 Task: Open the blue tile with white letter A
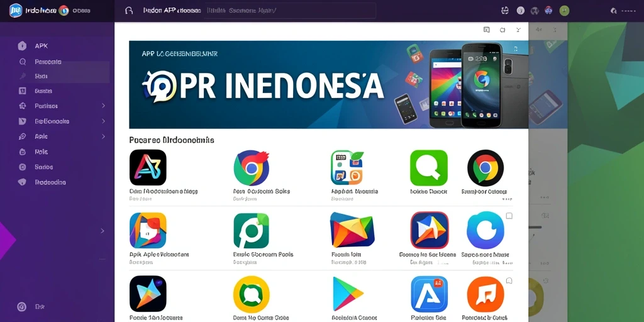click(x=429, y=294)
